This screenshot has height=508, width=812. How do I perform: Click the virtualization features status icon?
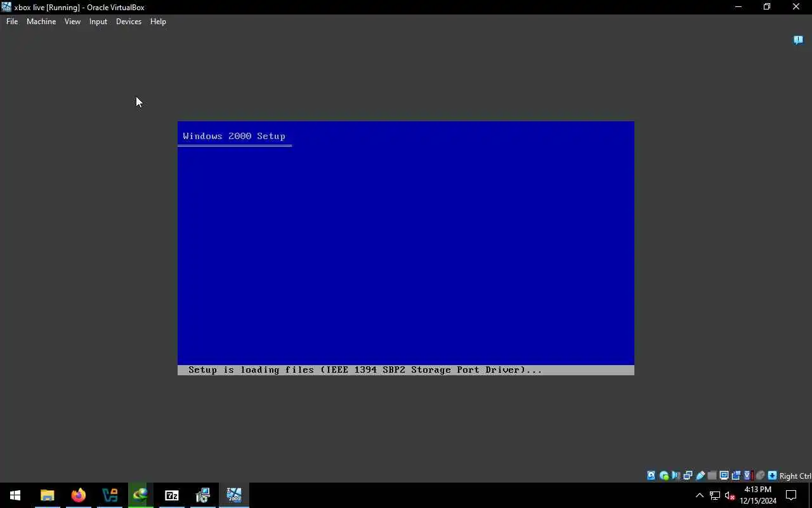[x=747, y=476]
